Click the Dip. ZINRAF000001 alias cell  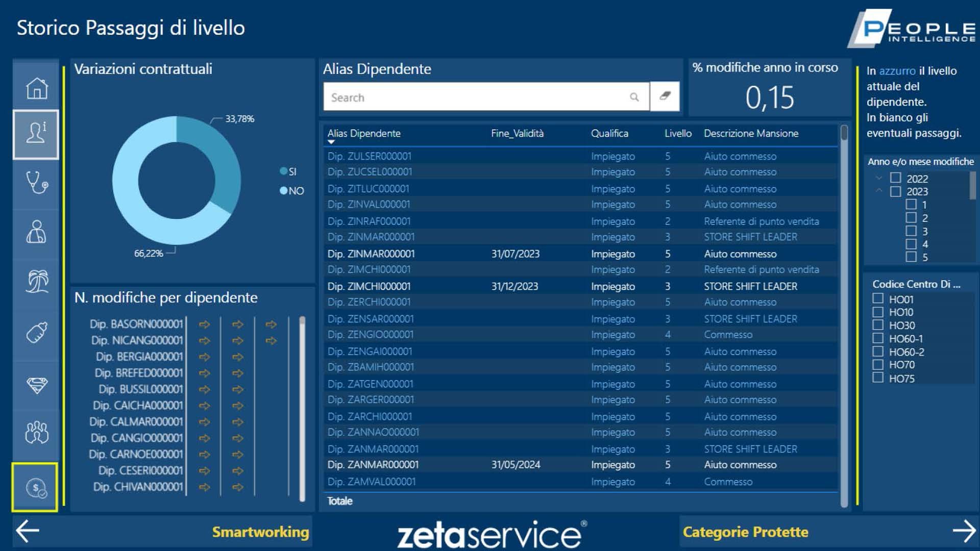pyautogui.click(x=369, y=221)
